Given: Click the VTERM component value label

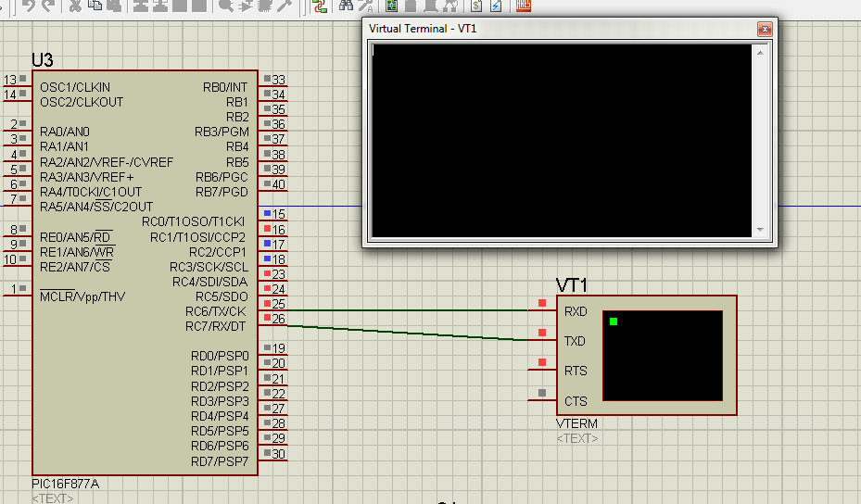Looking at the screenshot, I should [x=576, y=423].
